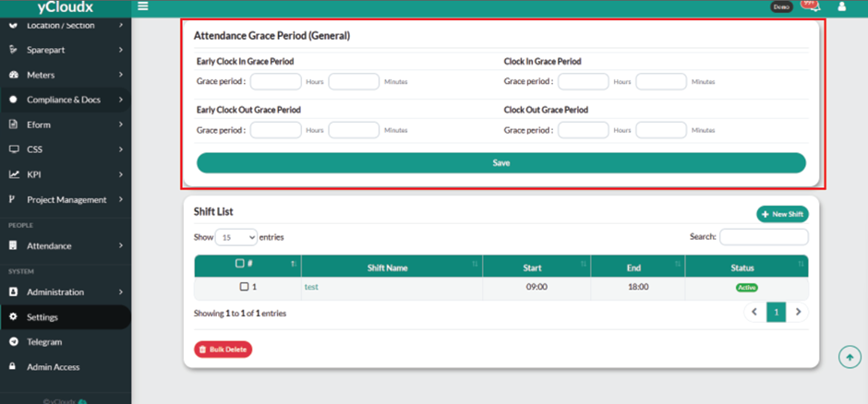Screen dimensions: 868x404
Task: Open the Telegram menu item
Action: 66,341
